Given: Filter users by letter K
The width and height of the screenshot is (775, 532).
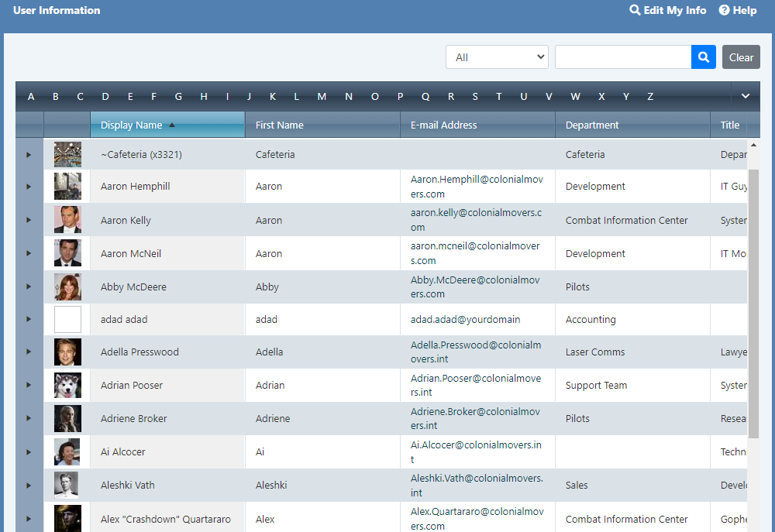Looking at the screenshot, I should [x=272, y=97].
